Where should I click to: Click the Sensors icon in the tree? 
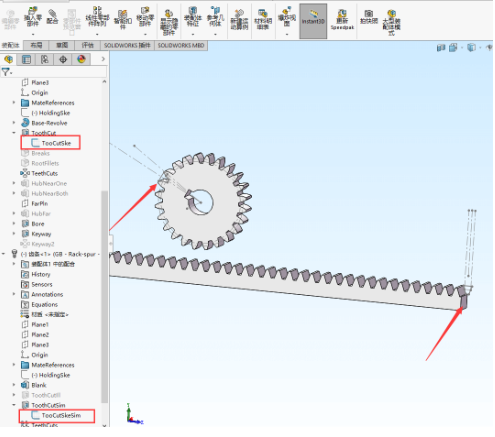click(25, 284)
